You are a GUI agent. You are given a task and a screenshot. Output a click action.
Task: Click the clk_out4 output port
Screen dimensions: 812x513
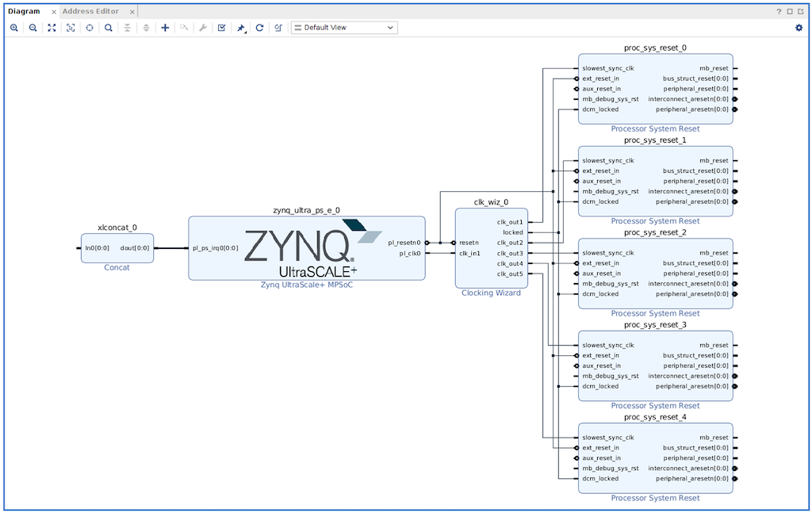(x=510, y=263)
